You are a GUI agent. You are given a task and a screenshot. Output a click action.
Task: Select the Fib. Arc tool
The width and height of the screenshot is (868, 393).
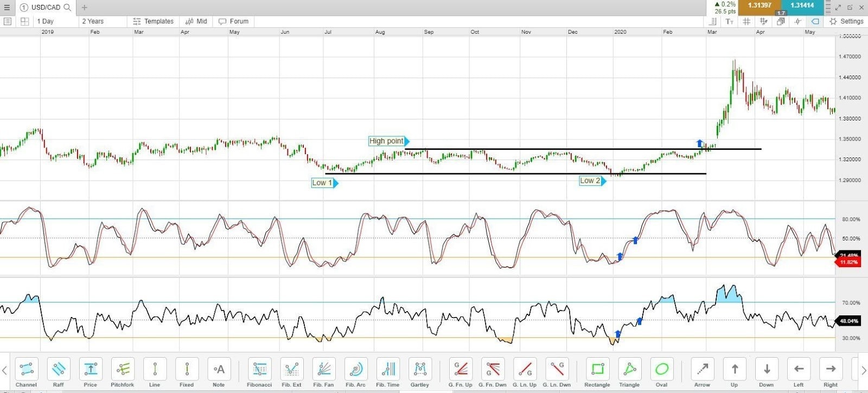click(x=356, y=372)
